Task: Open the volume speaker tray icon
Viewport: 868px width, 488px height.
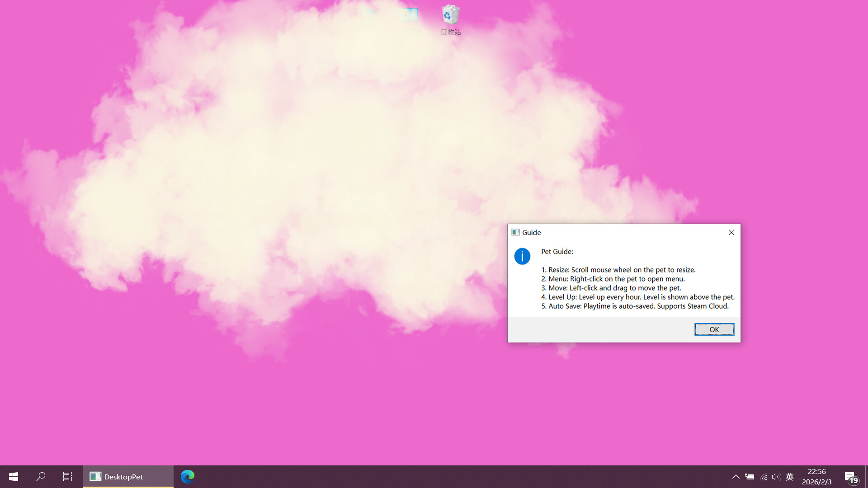Action: coord(776,477)
